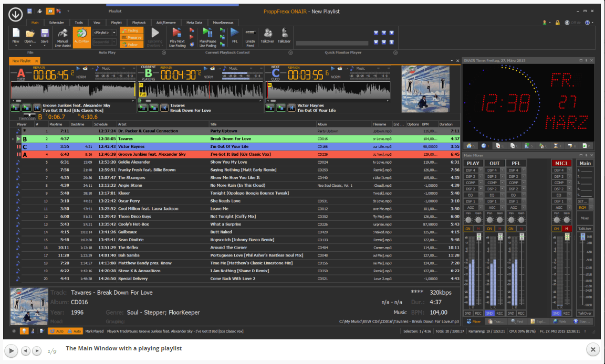
Task: Click the Manual Live-Assist icon
Action: pyautogui.click(x=62, y=34)
